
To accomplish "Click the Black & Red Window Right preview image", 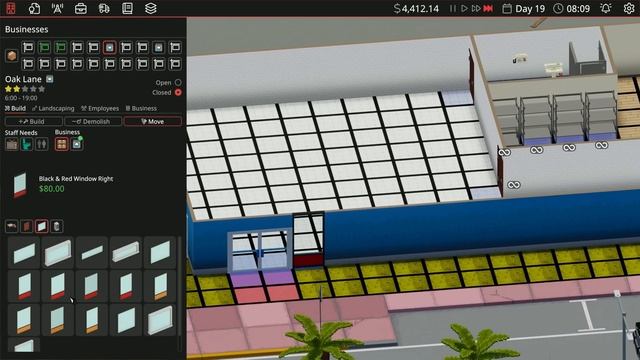I will 20,184.
